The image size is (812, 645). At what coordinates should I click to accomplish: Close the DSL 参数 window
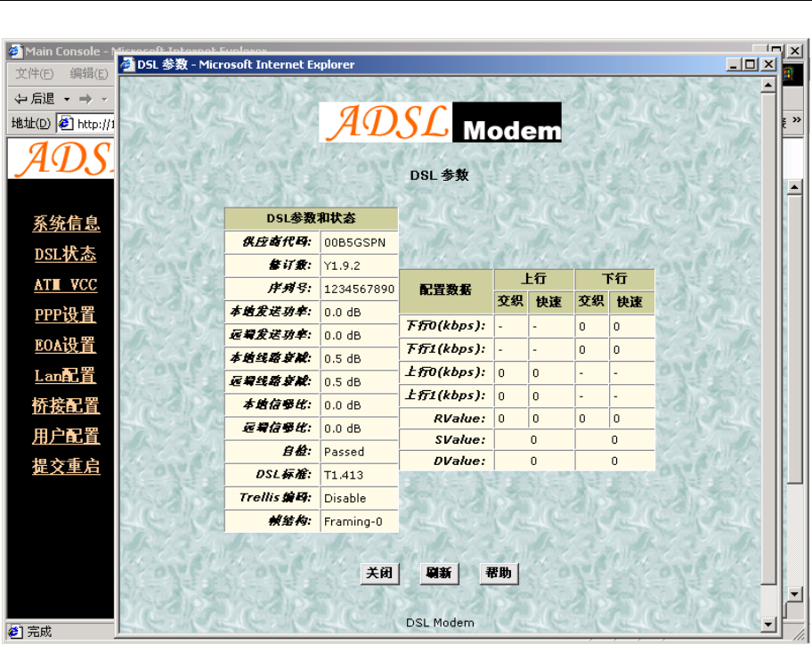tap(768, 64)
